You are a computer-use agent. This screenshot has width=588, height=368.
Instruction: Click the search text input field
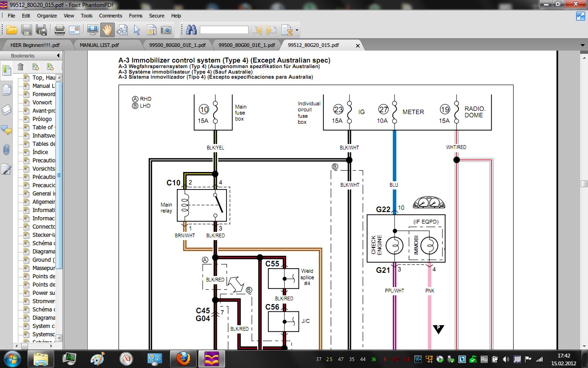point(224,30)
